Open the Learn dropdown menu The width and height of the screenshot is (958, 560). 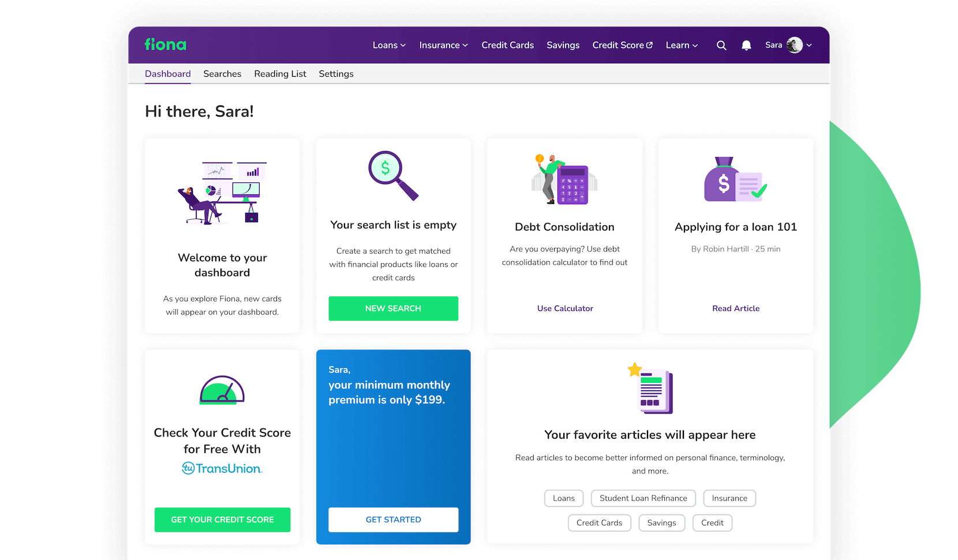coord(682,46)
